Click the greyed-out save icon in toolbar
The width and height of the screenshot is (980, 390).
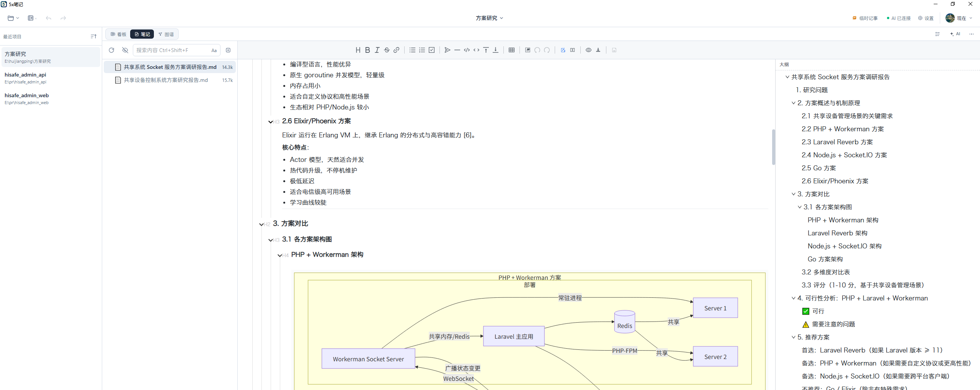614,50
